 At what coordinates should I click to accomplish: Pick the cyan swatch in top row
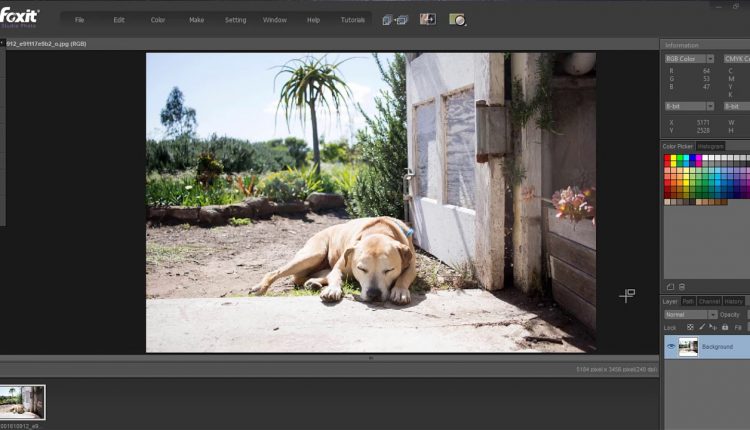pos(686,158)
